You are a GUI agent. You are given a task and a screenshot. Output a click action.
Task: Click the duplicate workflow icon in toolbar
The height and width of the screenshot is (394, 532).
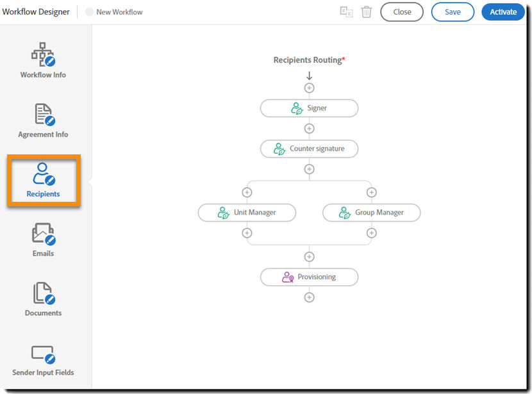346,12
